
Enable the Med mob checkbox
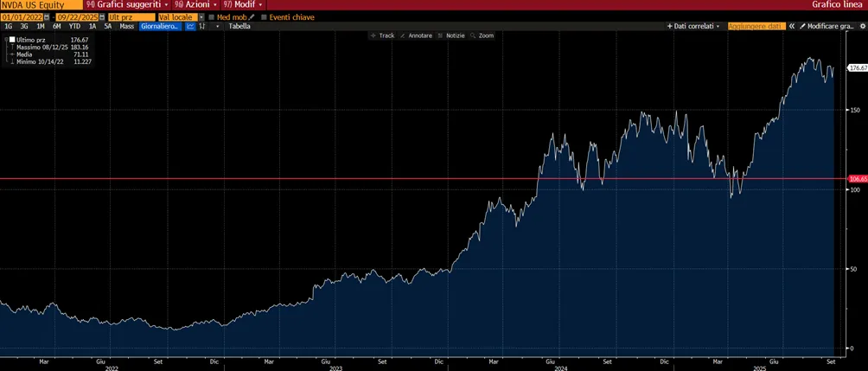pyautogui.click(x=212, y=17)
